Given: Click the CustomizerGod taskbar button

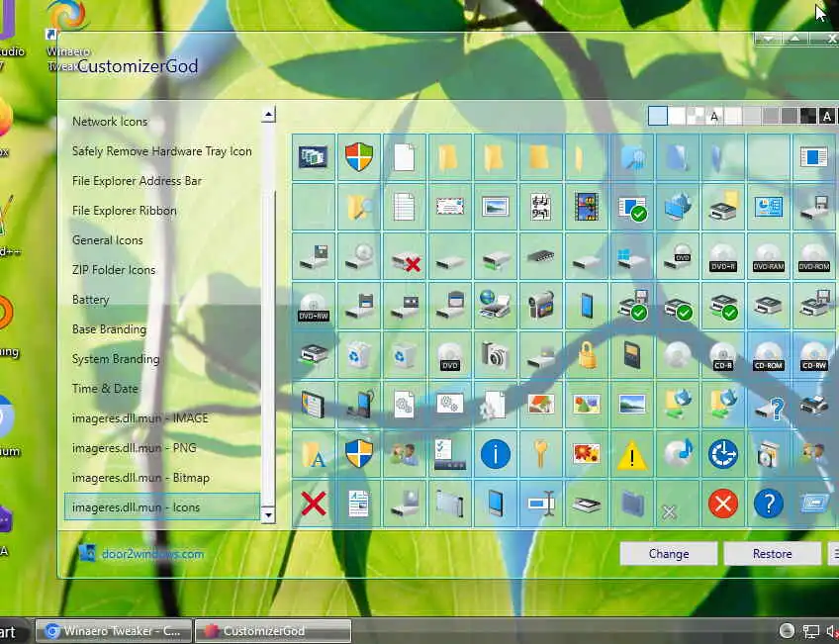Looking at the screenshot, I should [273, 631].
